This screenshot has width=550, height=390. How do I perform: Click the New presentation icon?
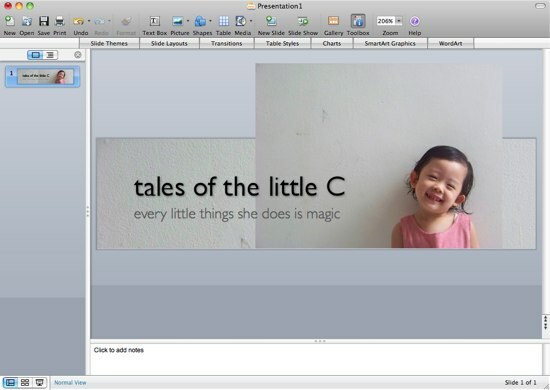10,21
